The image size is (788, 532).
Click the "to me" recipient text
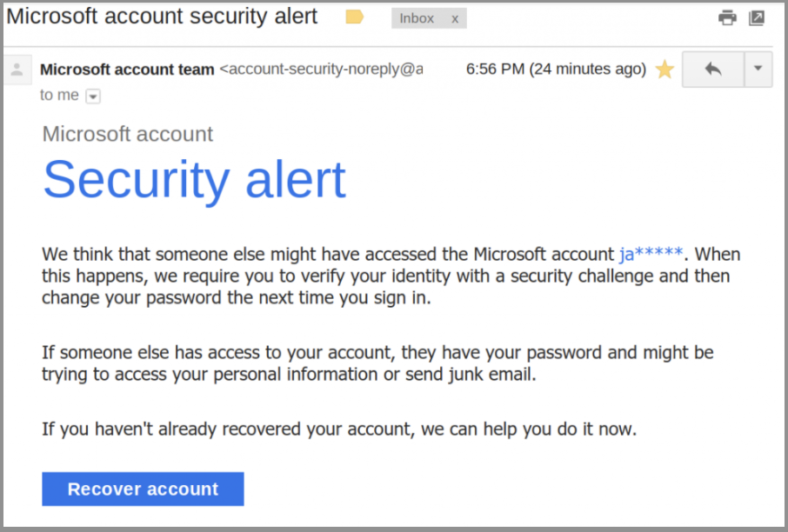pos(59,95)
